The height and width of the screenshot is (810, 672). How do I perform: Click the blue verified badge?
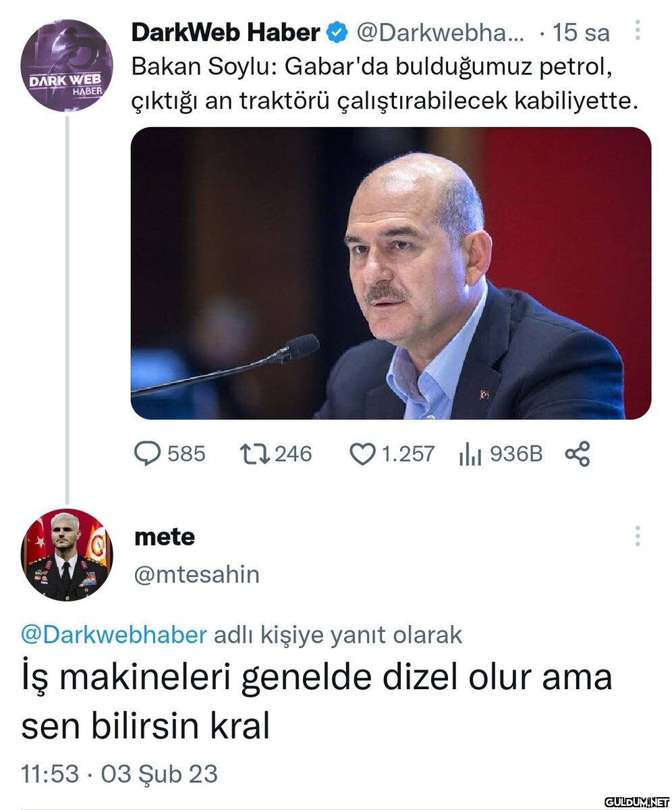click(x=337, y=32)
